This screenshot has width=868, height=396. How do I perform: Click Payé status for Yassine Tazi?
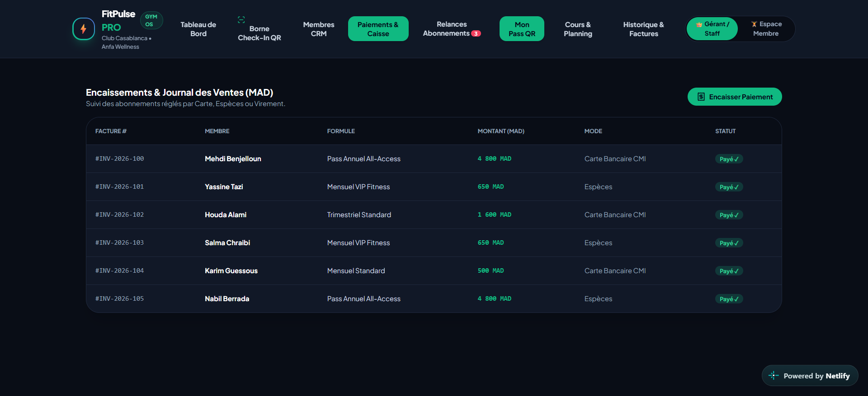point(729,187)
